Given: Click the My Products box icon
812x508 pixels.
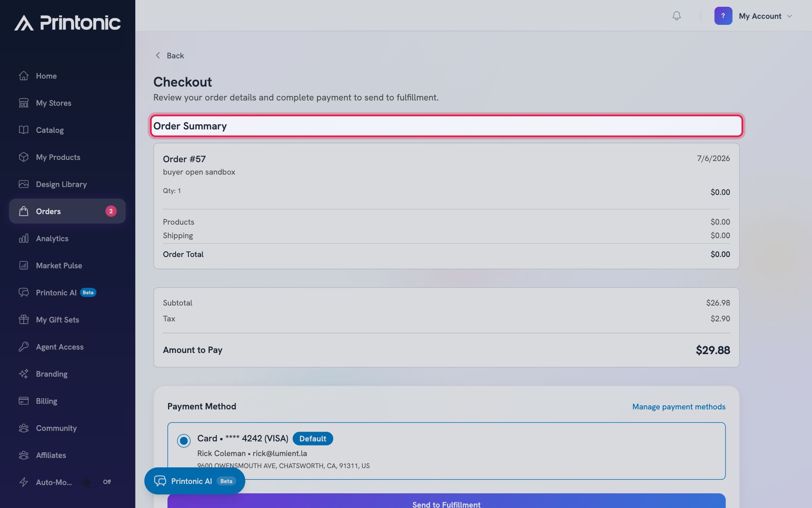Looking at the screenshot, I should (24, 157).
